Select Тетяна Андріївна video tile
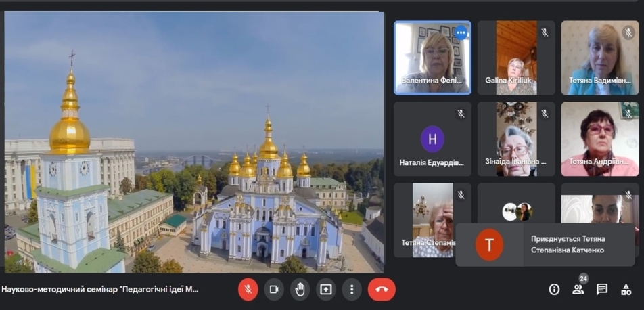This screenshot has width=644, height=310. (599, 139)
